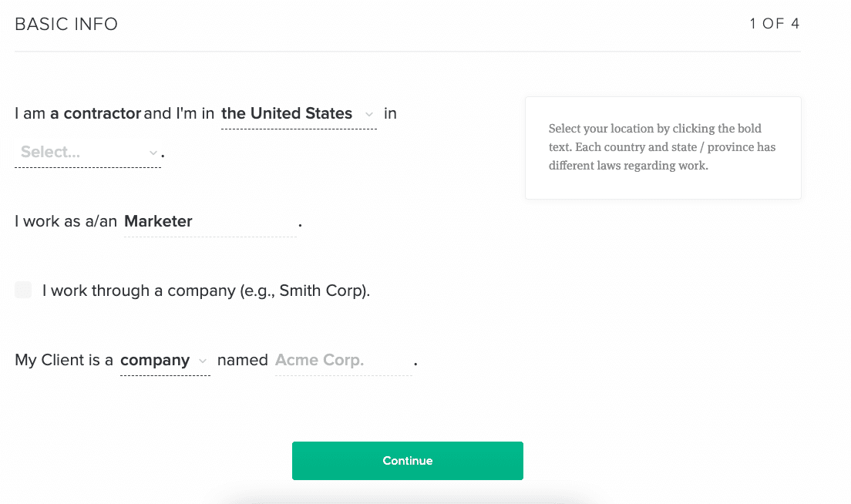Select the bold 'company' client type text
Image resolution: width=851 pixels, height=504 pixels.
(154, 360)
